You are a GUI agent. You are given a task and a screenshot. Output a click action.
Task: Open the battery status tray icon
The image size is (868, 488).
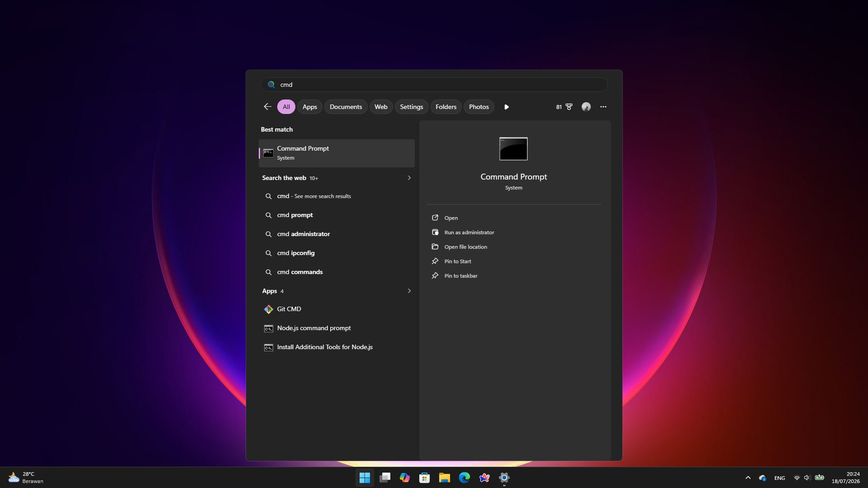click(x=820, y=477)
